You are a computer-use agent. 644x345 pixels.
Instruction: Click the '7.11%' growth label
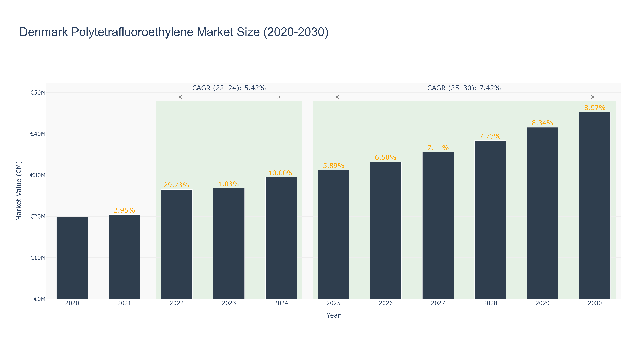(438, 148)
